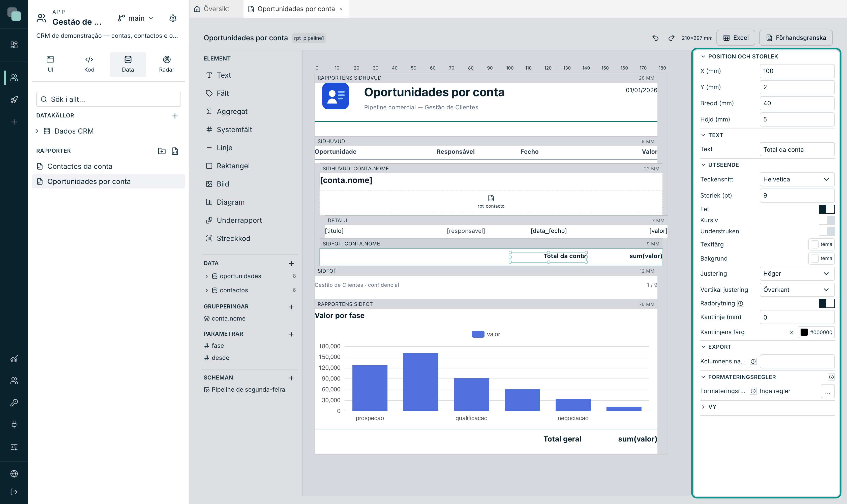Open Kantlinjens färg #000000 swatch
847x504 pixels.
[816, 332]
